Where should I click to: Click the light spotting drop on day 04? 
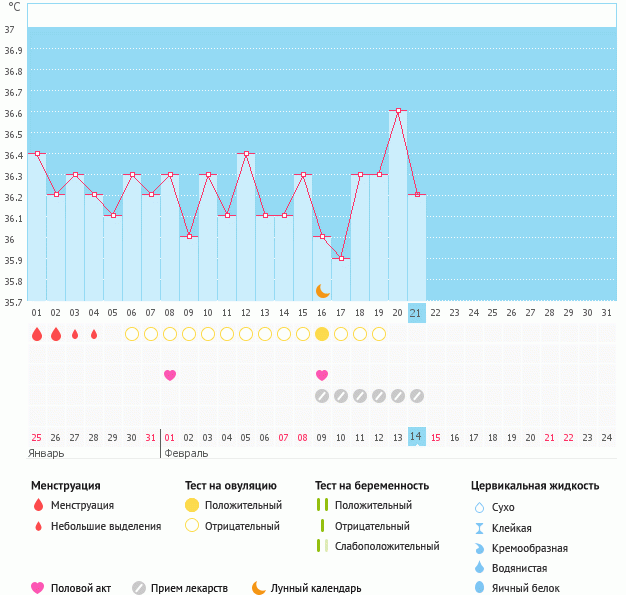(x=94, y=334)
